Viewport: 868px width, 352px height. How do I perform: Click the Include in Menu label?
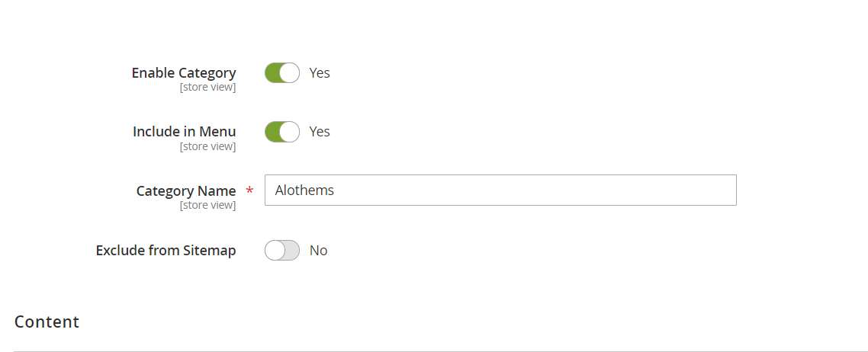click(184, 132)
